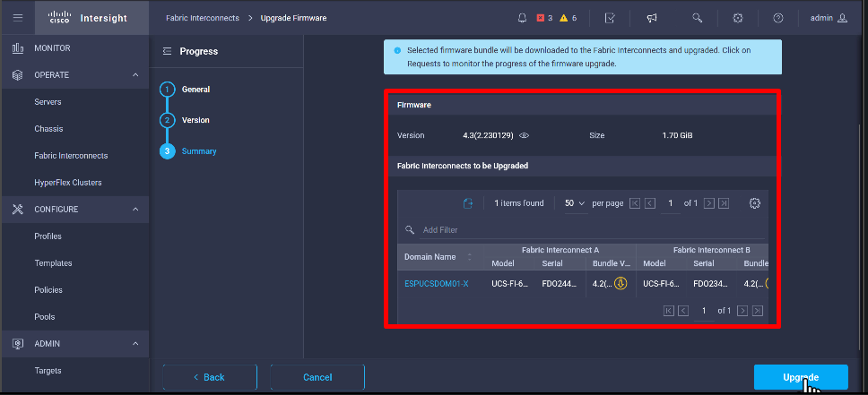Go to last page in bottom pager
Image resolution: width=868 pixels, height=395 pixels.
(x=758, y=311)
